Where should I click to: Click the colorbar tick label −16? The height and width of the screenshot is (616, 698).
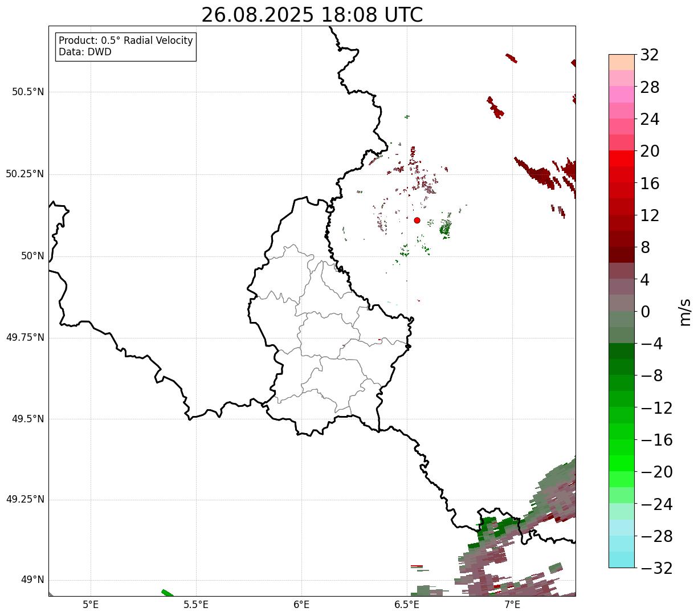click(656, 440)
